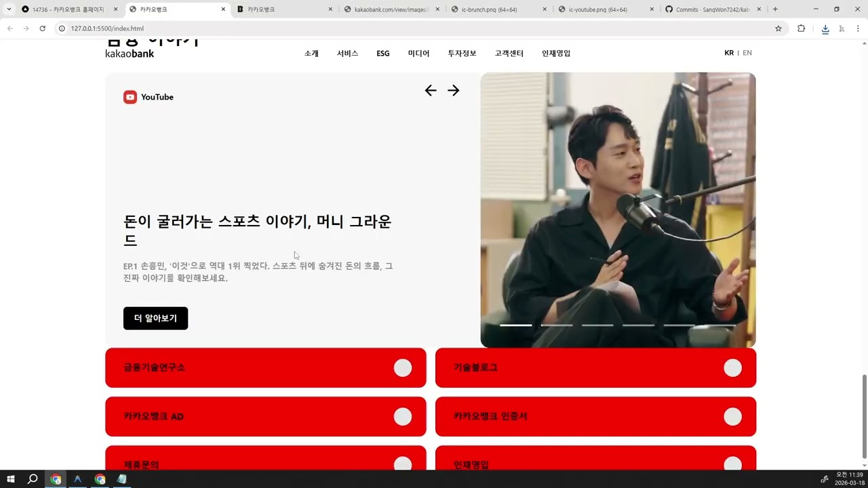Click the first Chrome icon in taskbar
The width and height of the screenshot is (868, 488).
point(56,479)
